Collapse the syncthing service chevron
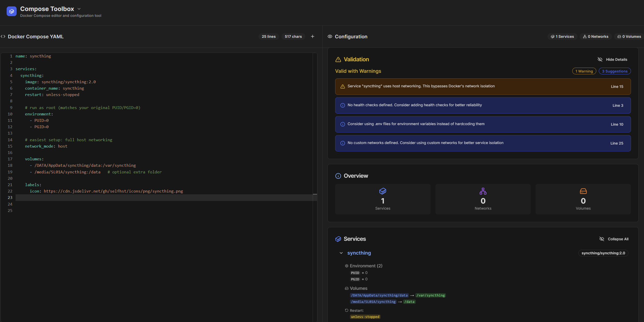This screenshot has height=322, width=644. [x=341, y=253]
